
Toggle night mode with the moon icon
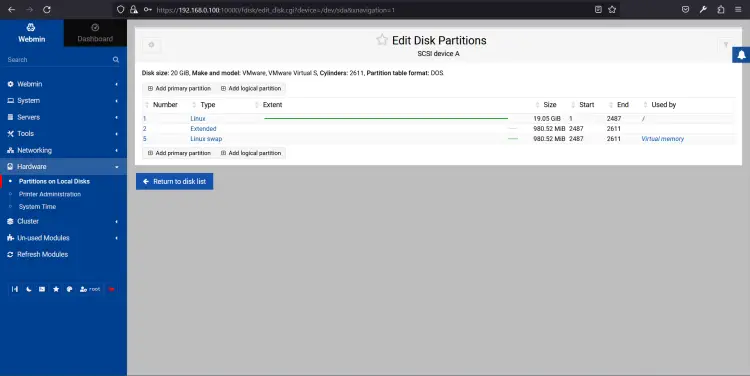coord(29,289)
